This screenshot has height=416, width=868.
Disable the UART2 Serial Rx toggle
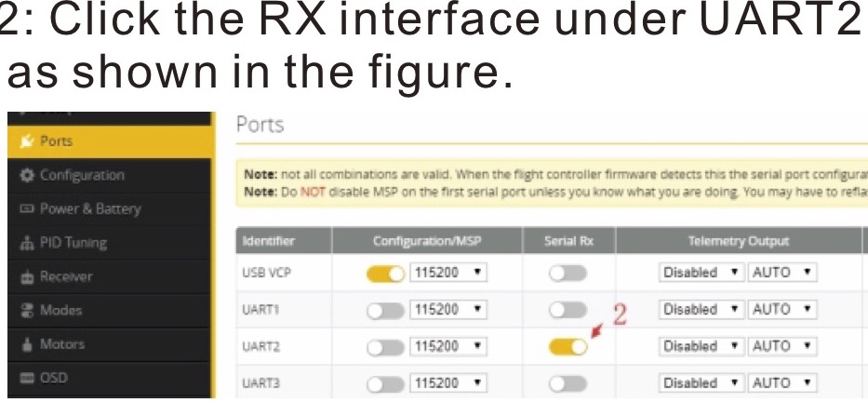pyautogui.click(x=568, y=347)
